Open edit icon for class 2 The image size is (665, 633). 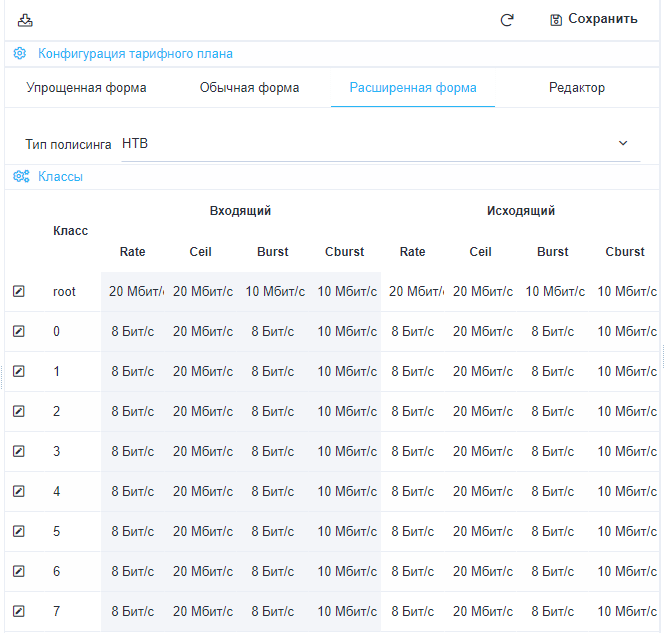[18, 412]
